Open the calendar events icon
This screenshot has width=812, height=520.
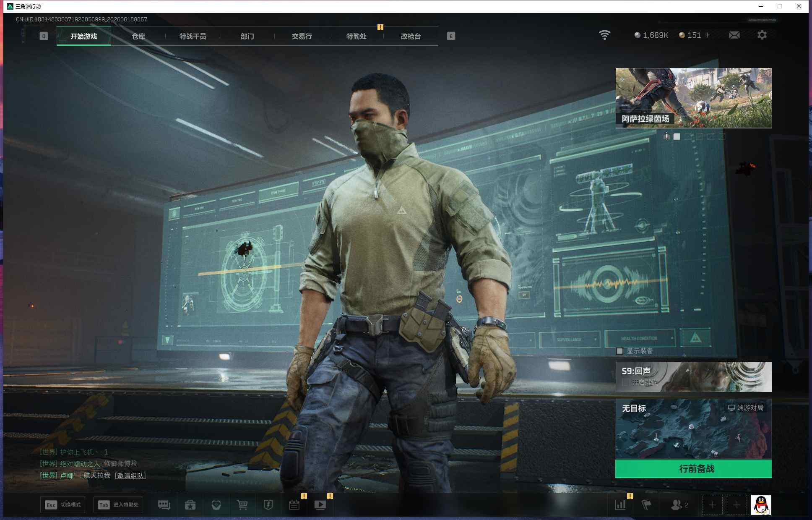coord(294,504)
